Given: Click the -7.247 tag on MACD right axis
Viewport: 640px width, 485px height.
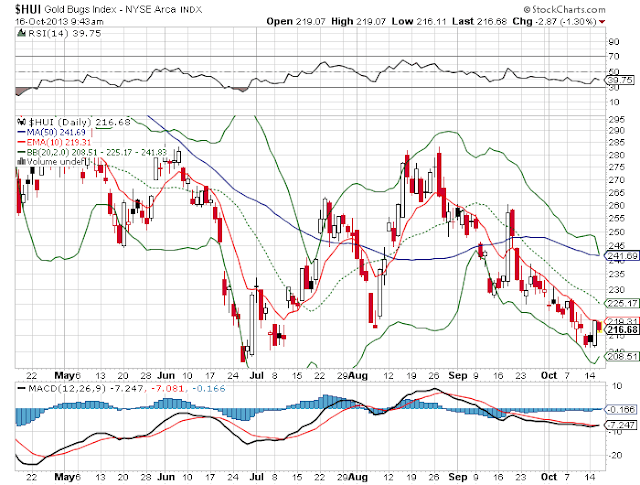Looking at the screenshot, I should click(621, 425).
